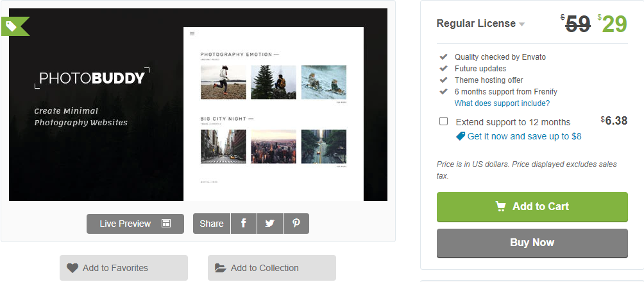Click the PHOTOBUDDY logo text
Viewport: 644px width, 282px height.
point(92,78)
